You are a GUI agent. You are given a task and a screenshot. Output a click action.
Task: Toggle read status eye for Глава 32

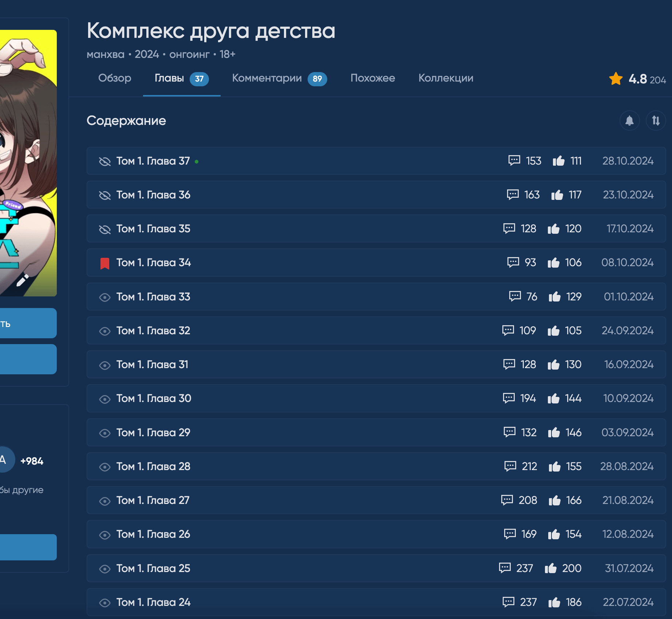click(105, 331)
